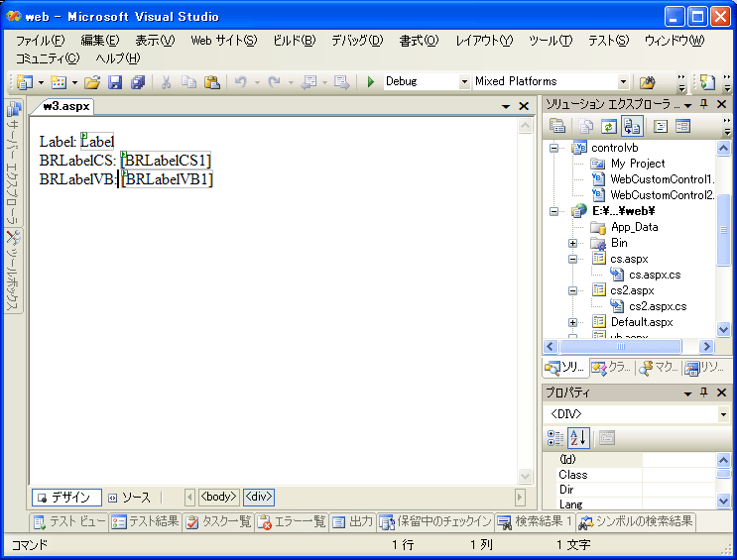The height and width of the screenshot is (560, 737).
Task: Click the Properties icon in Solution Explorer toolbar
Action: point(557,126)
